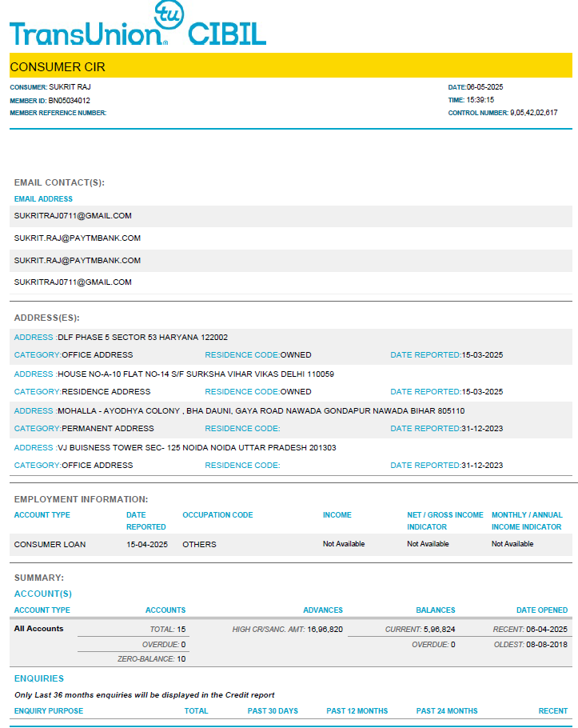Select VJ BUISNESS TOWER NOIDA address
The height and width of the screenshot is (728, 578).
coord(197,447)
